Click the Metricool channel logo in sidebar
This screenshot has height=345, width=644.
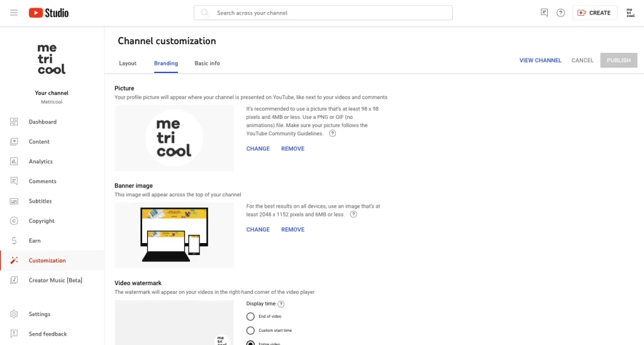(x=52, y=59)
